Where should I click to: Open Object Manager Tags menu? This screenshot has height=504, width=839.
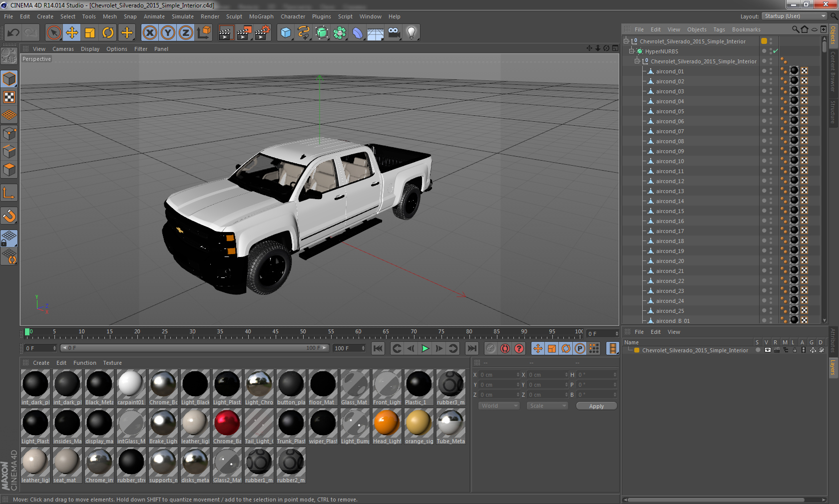coord(719,29)
